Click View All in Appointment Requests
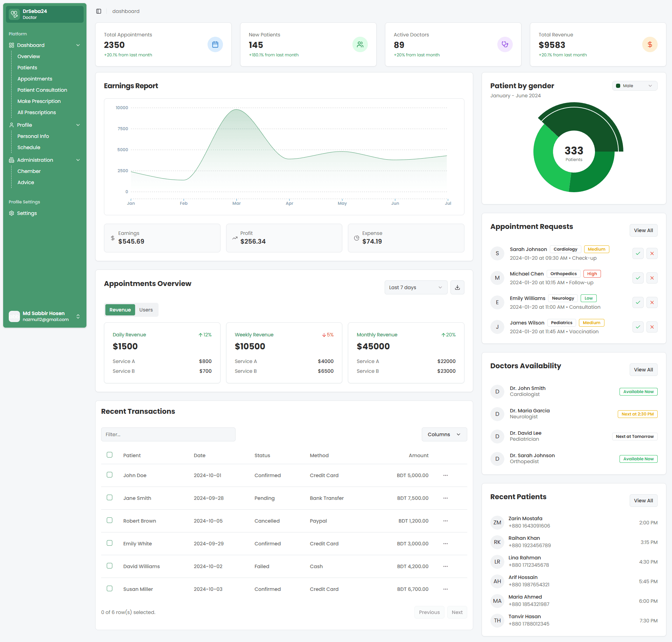672x642 pixels. coord(643,230)
